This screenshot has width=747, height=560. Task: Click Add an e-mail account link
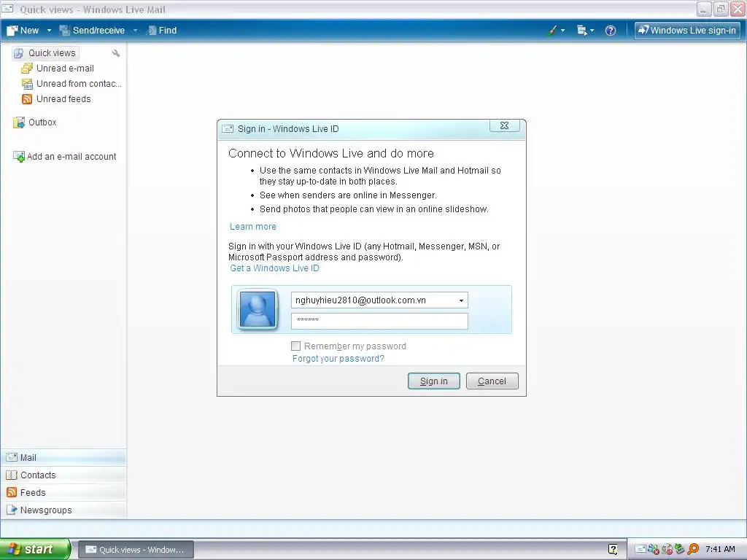click(71, 156)
